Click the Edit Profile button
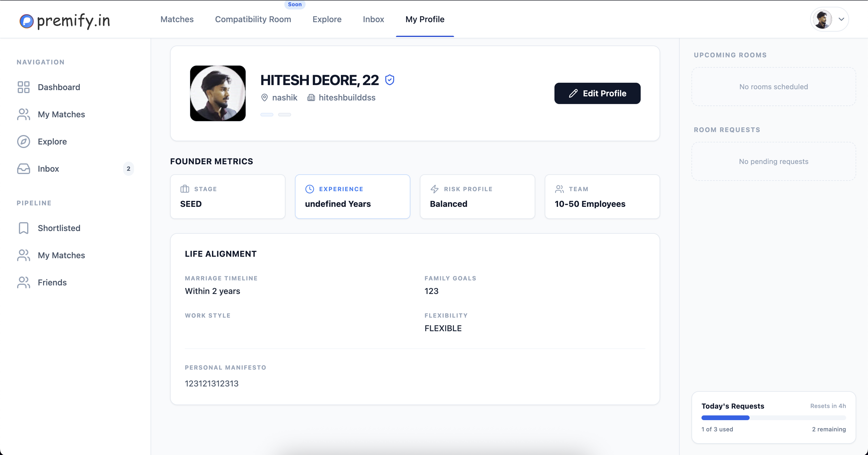This screenshot has height=455, width=868. tap(597, 93)
